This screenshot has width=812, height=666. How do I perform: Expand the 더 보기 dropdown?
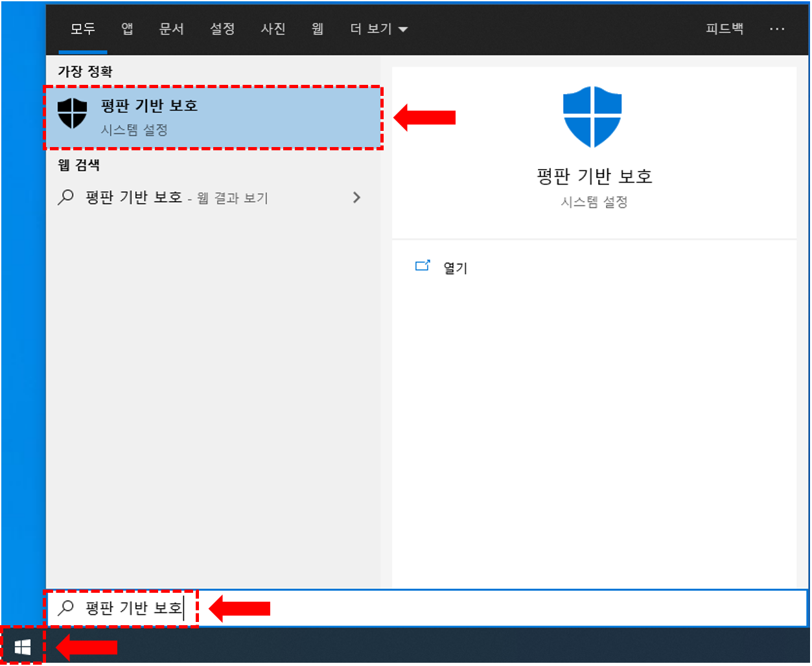[x=379, y=29]
